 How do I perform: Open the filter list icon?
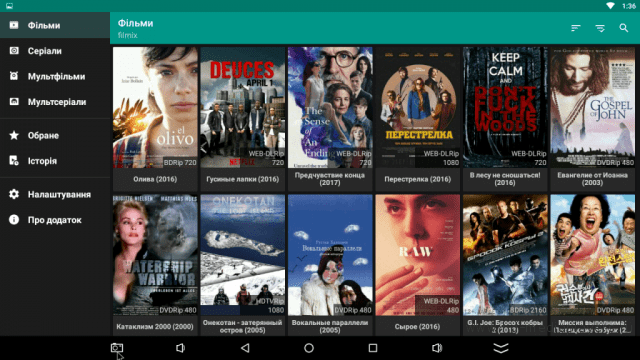pos(600,28)
